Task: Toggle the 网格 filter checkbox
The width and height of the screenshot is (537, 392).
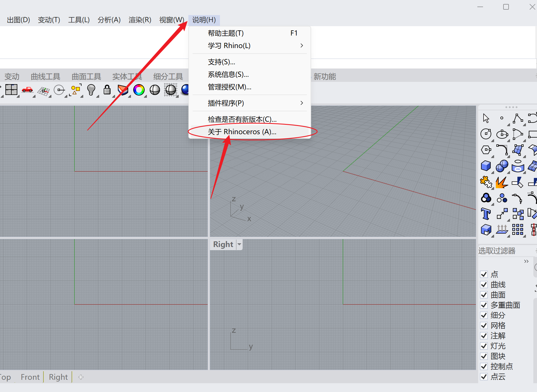Action: click(x=484, y=325)
